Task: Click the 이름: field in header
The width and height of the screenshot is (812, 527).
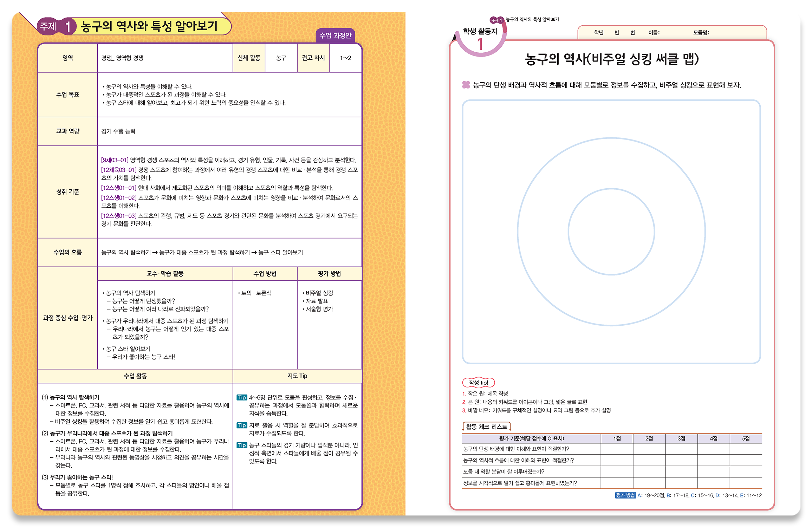Action: (654, 33)
